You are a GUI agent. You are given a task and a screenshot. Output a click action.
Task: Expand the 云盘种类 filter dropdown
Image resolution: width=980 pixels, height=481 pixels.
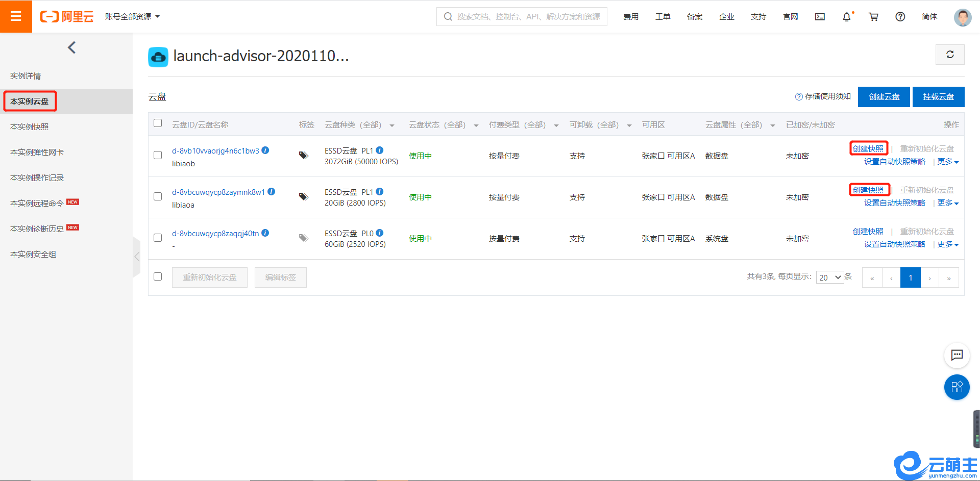tap(392, 125)
